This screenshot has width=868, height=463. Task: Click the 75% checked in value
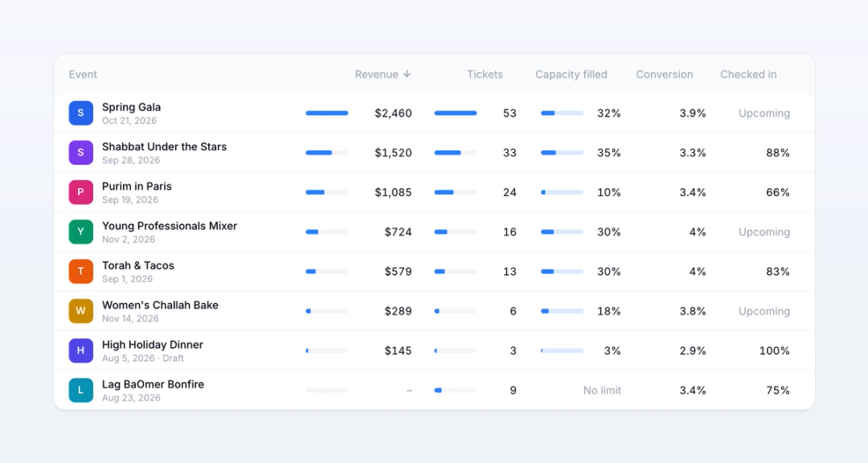point(778,390)
